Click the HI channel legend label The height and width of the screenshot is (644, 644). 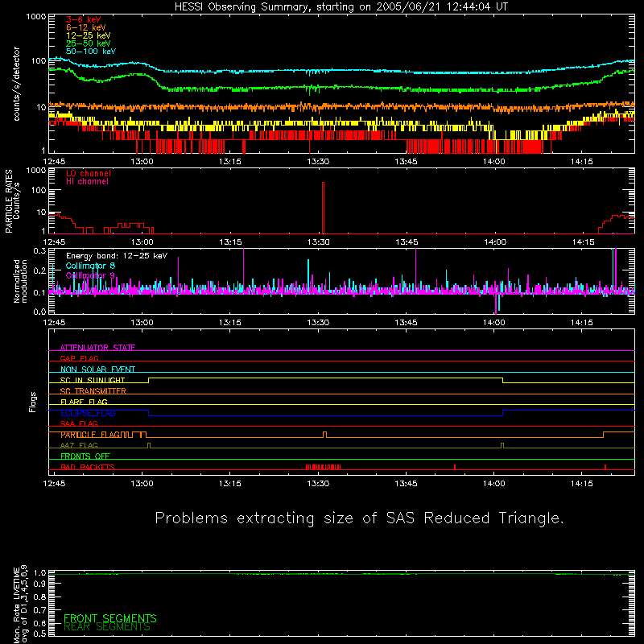click(88, 182)
